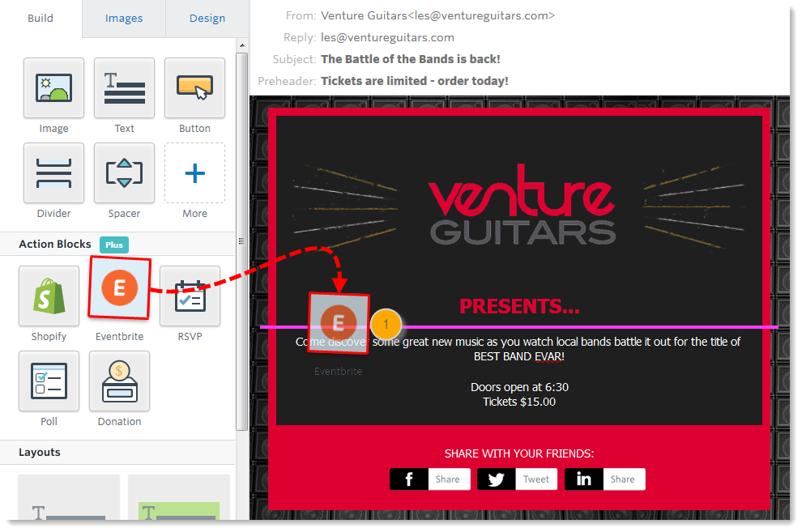Click the 'SHARE WITH YOUR FRIENDS:' text
Image resolution: width=802 pixels, height=532 pixels.
pyautogui.click(x=519, y=453)
